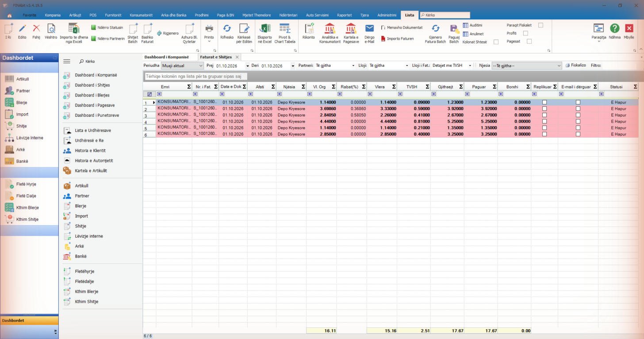The image size is (644, 339).
Task: Click the Rikonto icon
Action: click(x=309, y=28)
